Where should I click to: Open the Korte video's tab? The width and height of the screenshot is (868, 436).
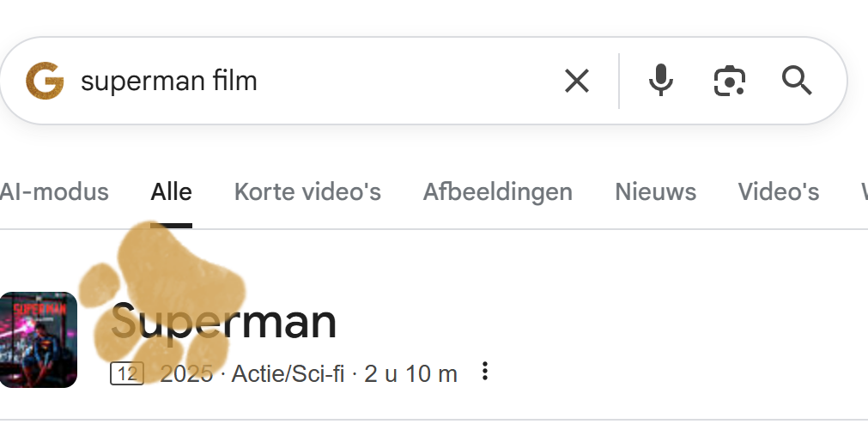click(x=307, y=192)
